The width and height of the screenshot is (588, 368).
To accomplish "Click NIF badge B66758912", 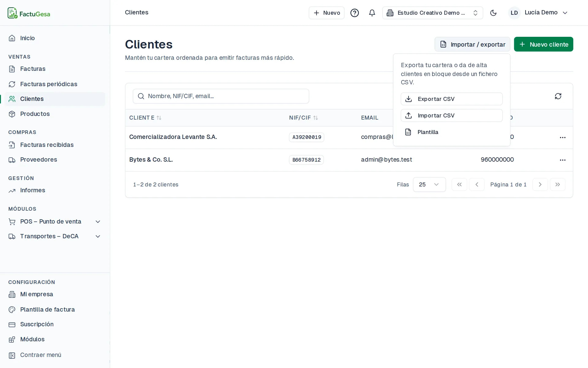I will (306, 160).
